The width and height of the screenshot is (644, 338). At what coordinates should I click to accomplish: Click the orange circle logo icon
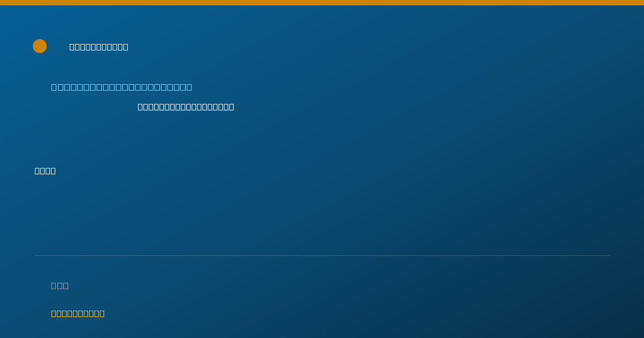coord(40,46)
